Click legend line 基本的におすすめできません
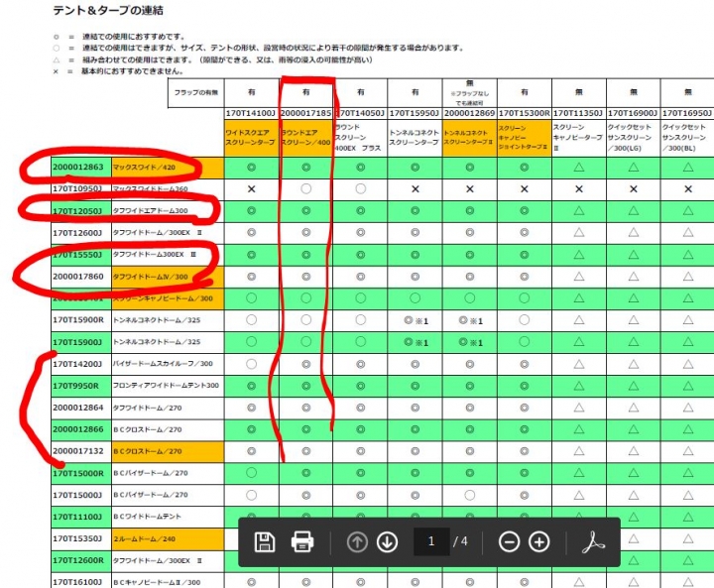This screenshot has width=714, height=588. [x=133, y=71]
